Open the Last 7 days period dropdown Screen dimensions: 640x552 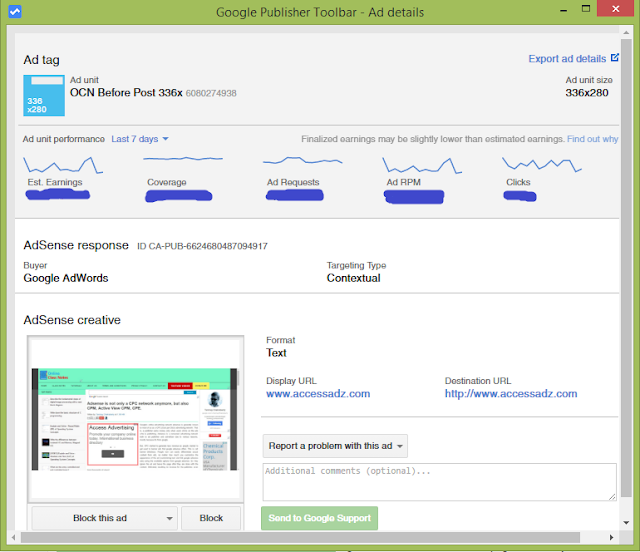point(140,139)
